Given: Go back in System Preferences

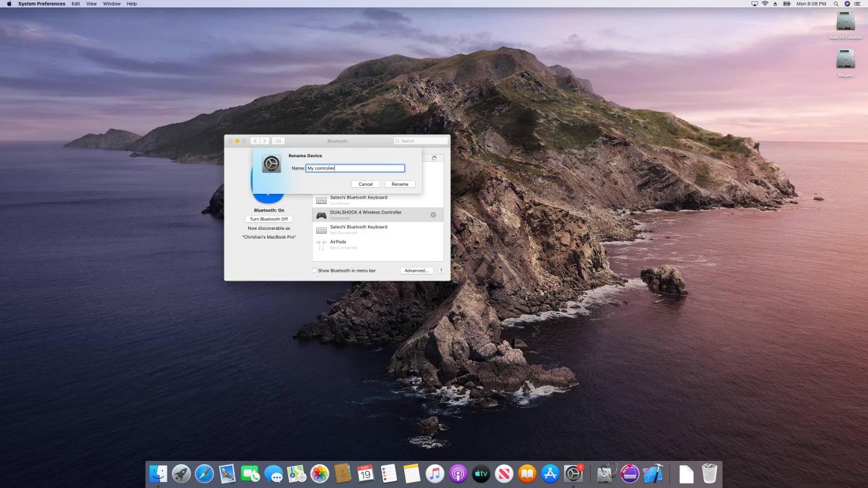Looking at the screenshot, I should (x=255, y=141).
